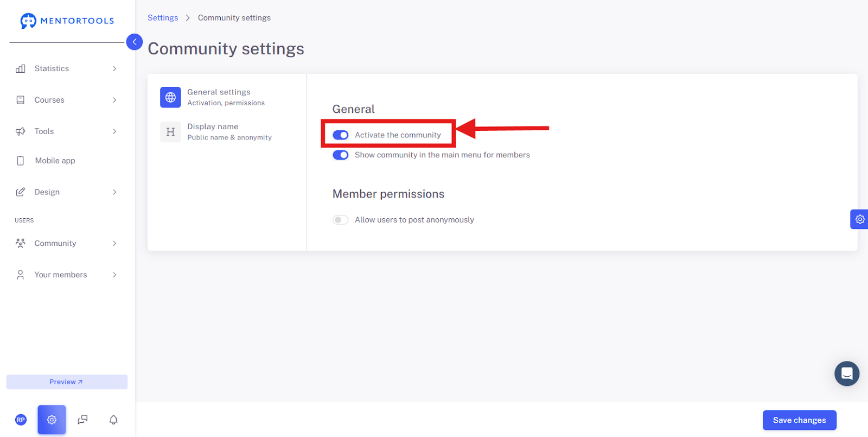Click the Settings breadcrumb link
The image size is (868, 437).
(x=163, y=17)
